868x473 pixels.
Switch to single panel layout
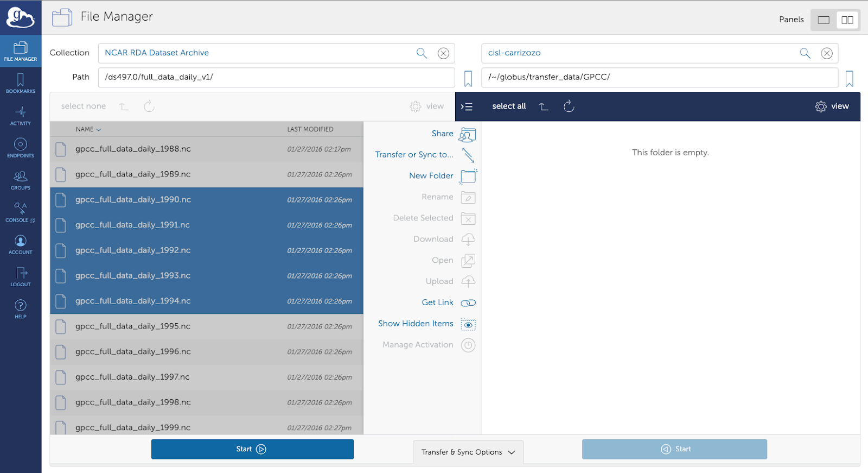pyautogui.click(x=824, y=20)
